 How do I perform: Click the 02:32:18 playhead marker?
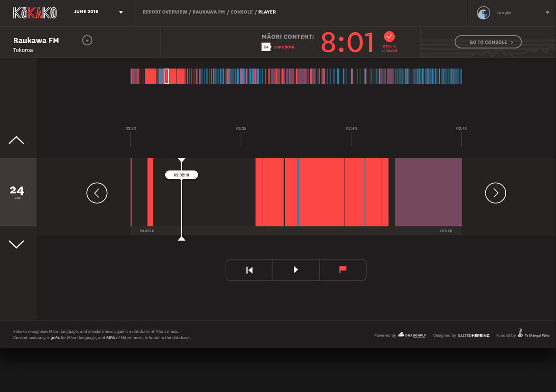tap(181, 175)
